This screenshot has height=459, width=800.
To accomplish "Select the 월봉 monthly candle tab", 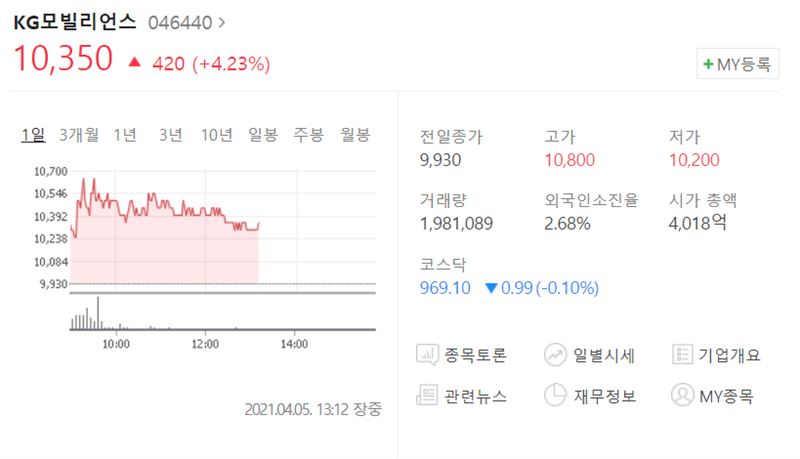I will [x=355, y=135].
